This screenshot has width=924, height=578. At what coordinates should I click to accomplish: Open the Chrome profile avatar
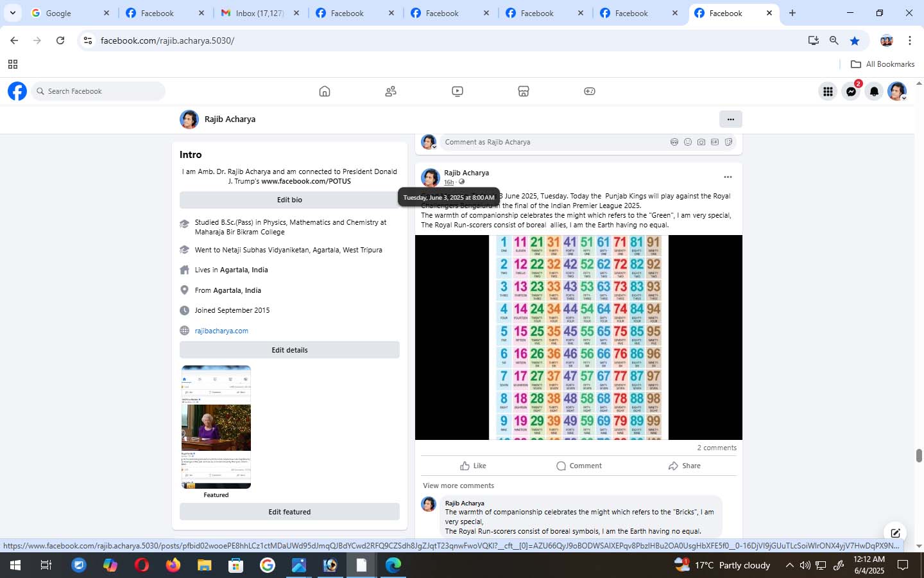887,40
